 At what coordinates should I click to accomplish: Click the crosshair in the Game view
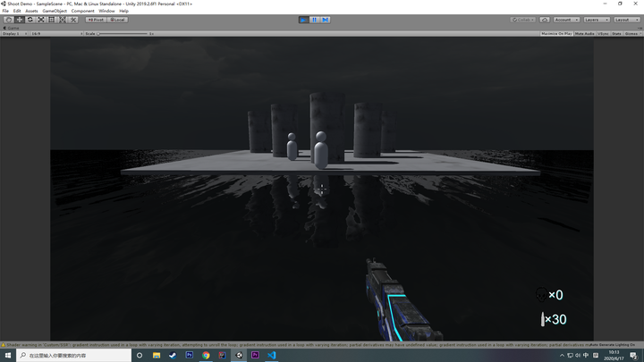pos(322,189)
